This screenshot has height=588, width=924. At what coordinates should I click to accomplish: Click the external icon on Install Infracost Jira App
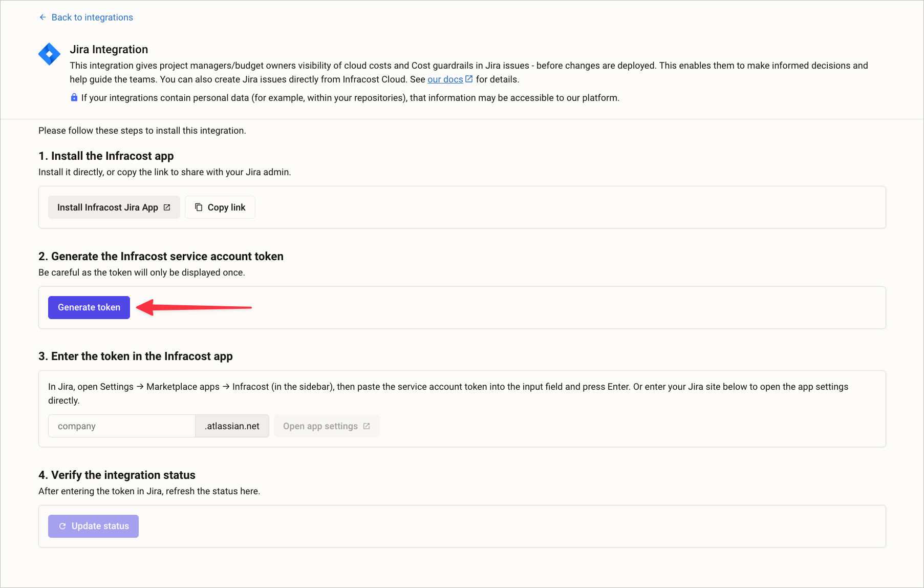(167, 207)
